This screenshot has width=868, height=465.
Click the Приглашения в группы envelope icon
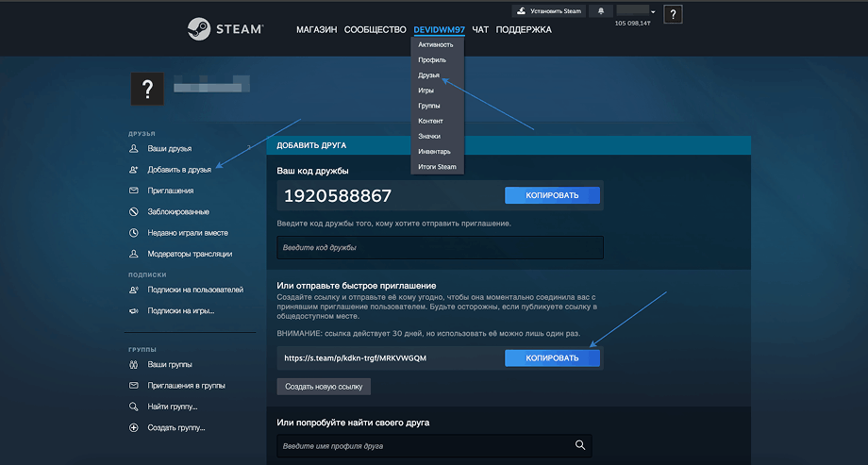(133, 385)
